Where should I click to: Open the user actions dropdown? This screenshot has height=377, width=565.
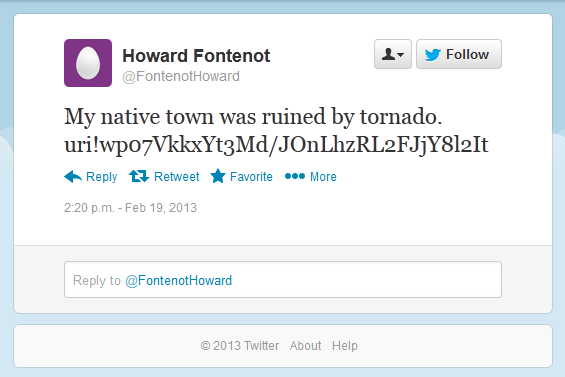393,54
